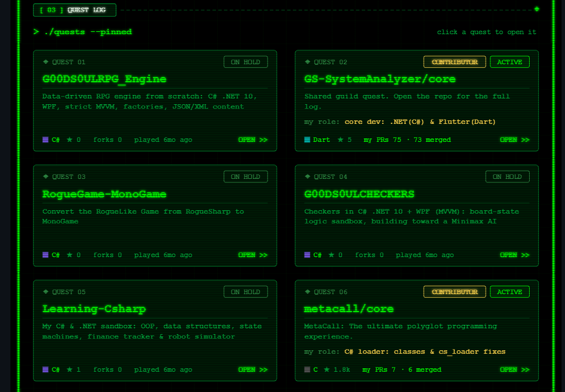Screen dimensions: 565x392
Task: Click the CONTRIBUTOR badge on QUEST 02
Action: (x=455, y=62)
